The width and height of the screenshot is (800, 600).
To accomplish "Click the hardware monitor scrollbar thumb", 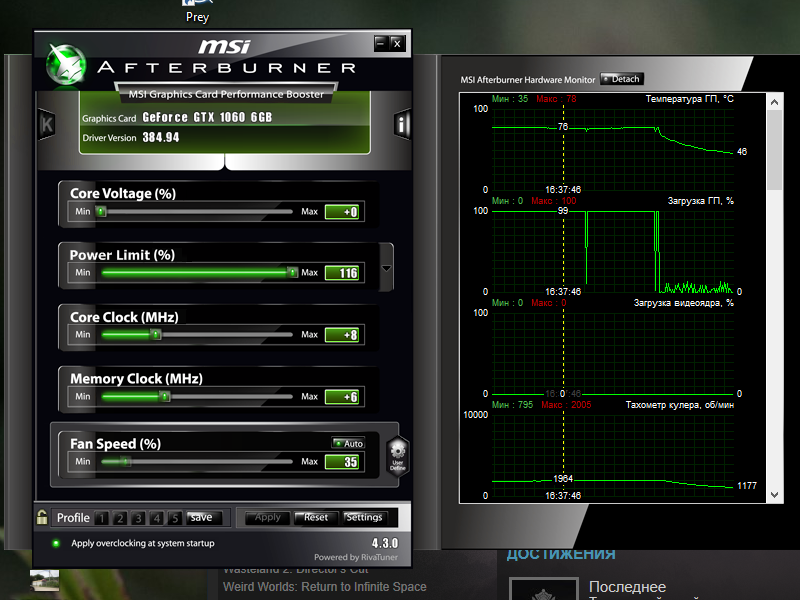I will 774,149.
